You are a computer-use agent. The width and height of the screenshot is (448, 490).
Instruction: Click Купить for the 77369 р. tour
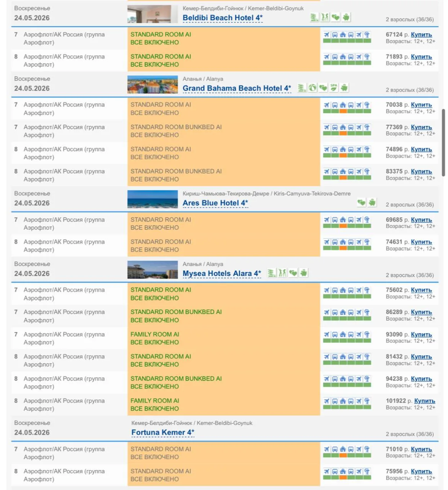pos(421,127)
